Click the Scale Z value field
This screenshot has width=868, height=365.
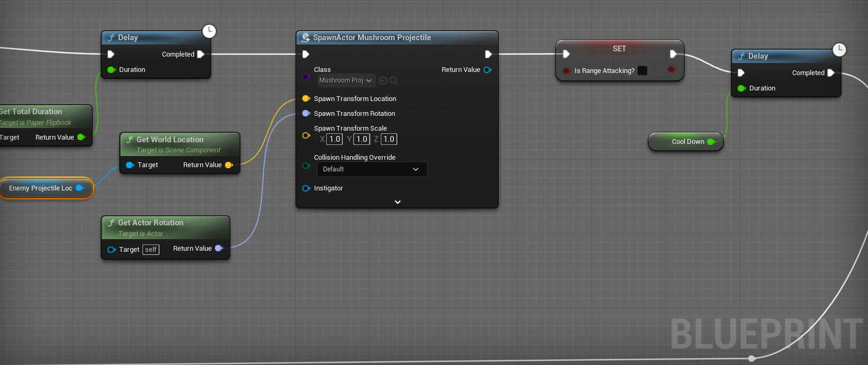coord(389,139)
